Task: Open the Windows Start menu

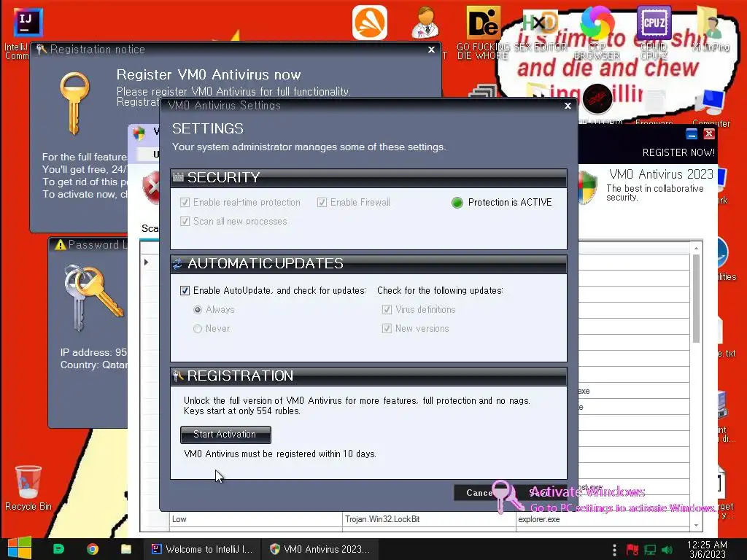Action: point(20,549)
